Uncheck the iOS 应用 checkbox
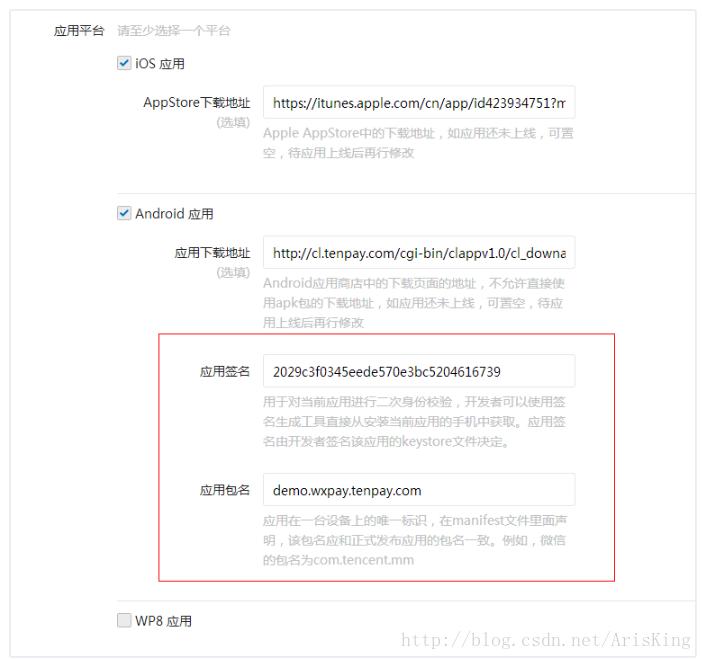Image resolution: width=702 pixels, height=660 pixels. click(124, 63)
